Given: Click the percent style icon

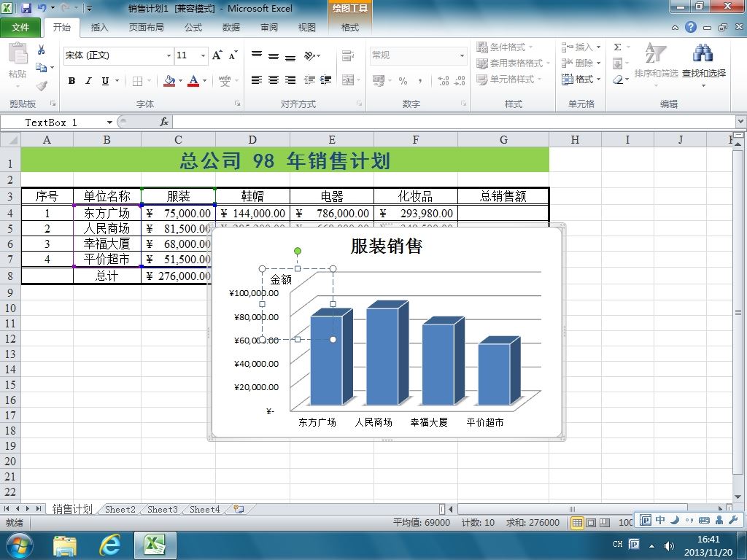Looking at the screenshot, I should click(403, 80).
